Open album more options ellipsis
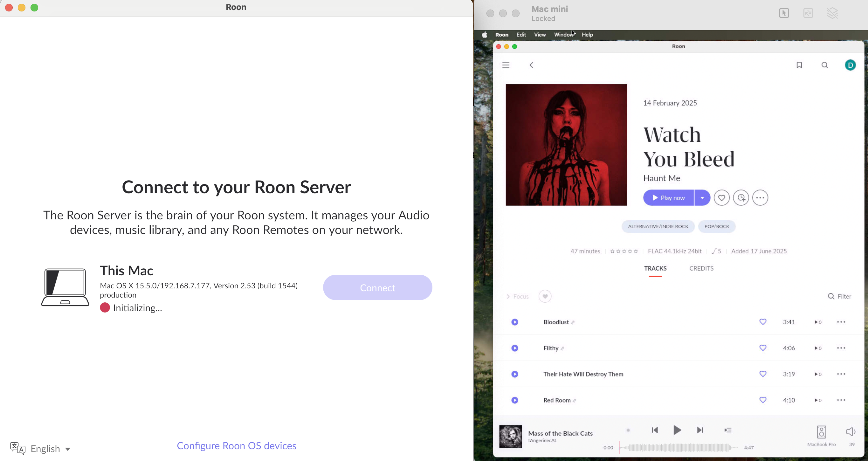The height and width of the screenshot is (461, 868). click(x=760, y=198)
